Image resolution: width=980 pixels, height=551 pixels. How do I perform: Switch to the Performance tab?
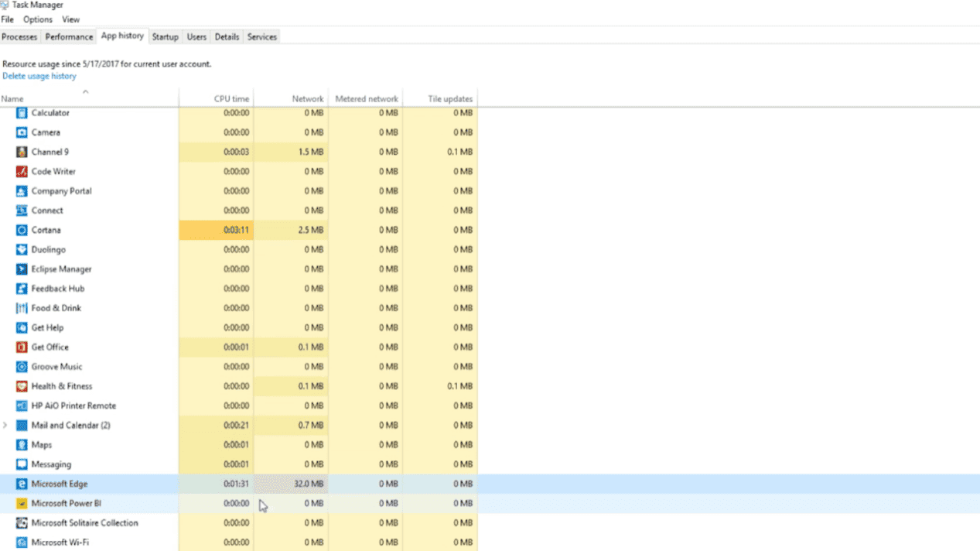[x=69, y=37]
